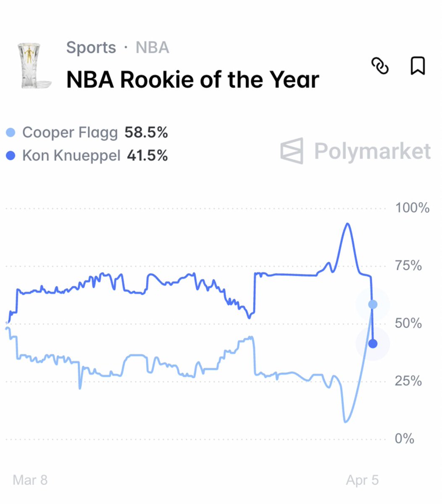
Task: Click the NBA Rookie of the Year title
Action: click(x=193, y=79)
